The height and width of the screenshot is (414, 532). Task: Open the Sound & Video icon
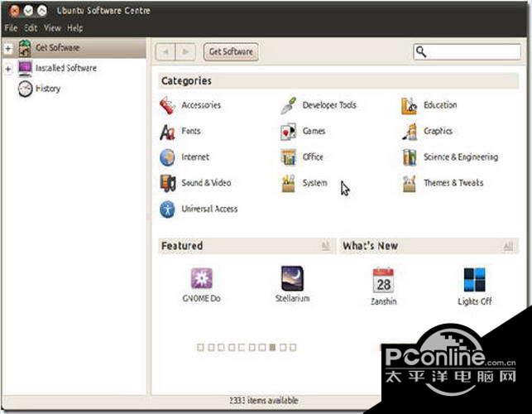(x=168, y=183)
